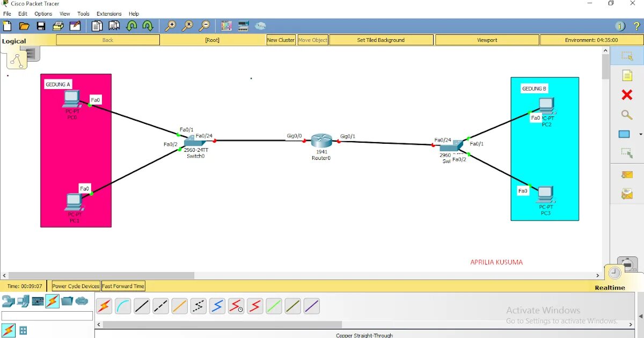Select the End Devices category
644x338 pixels.
coord(23,301)
